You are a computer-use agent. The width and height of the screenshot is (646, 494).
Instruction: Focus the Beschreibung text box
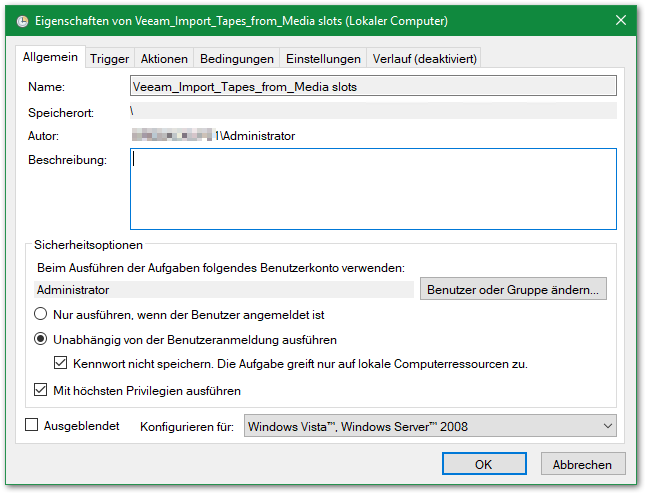[373, 189]
